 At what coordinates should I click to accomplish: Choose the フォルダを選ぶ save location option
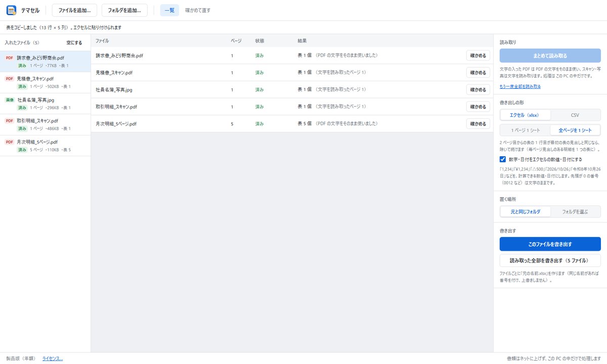tap(575, 212)
